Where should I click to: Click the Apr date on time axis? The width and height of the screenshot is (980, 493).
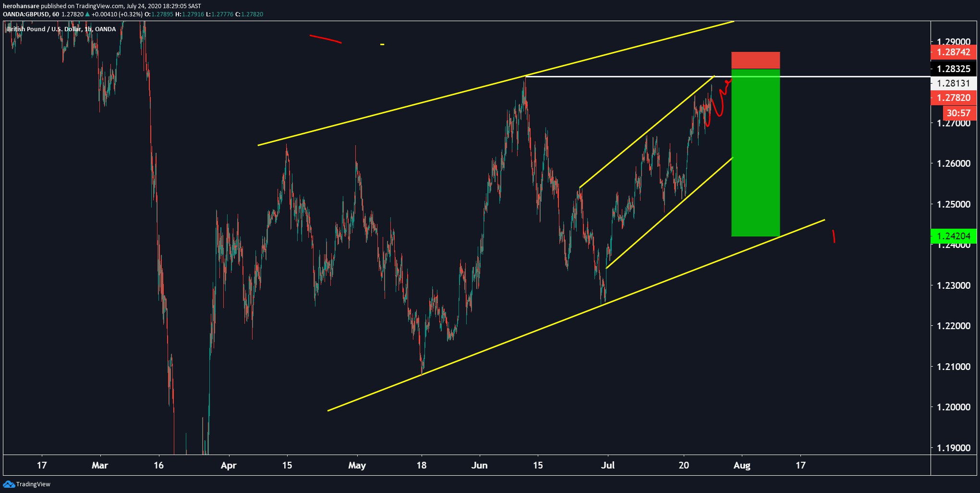click(229, 465)
